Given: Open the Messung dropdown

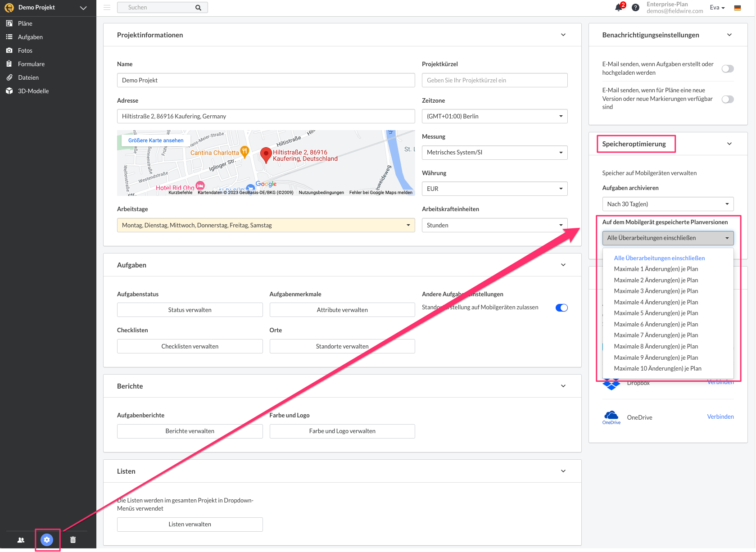Looking at the screenshot, I should (x=494, y=153).
